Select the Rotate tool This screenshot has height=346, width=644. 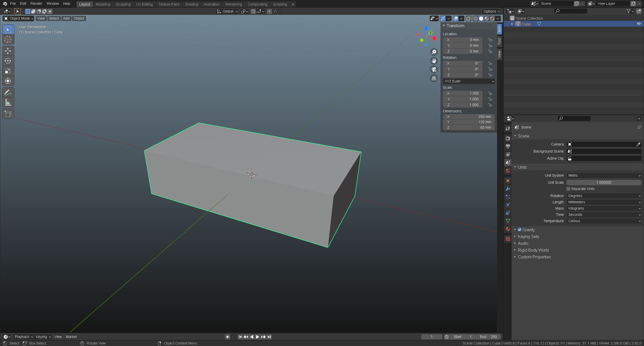[x=8, y=61]
